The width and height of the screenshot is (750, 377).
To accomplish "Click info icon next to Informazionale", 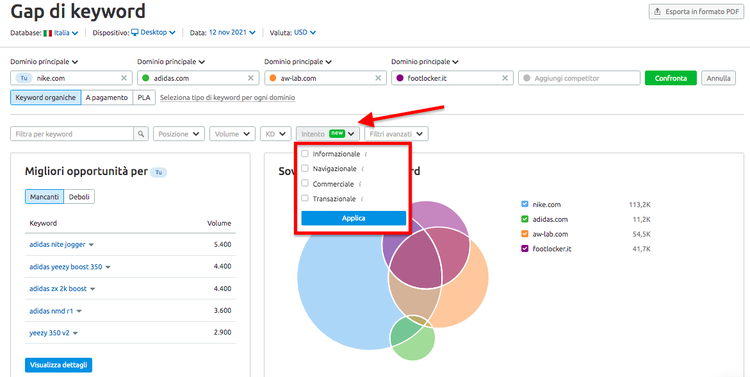I will (x=366, y=155).
